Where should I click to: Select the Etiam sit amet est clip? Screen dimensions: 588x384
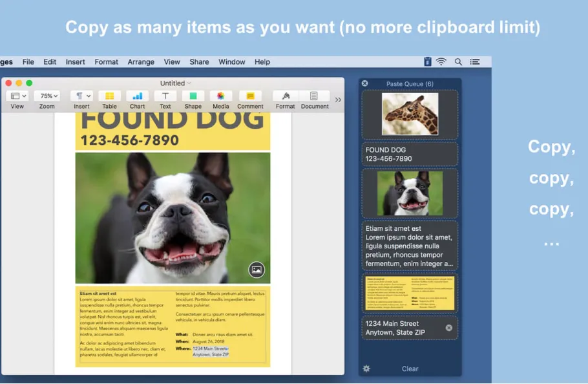[x=410, y=246]
